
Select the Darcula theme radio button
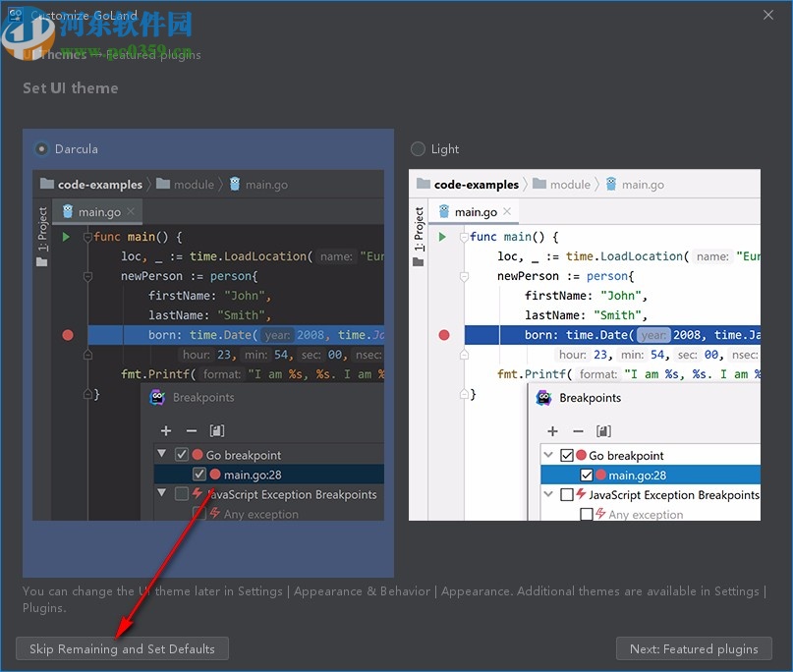point(40,148)
